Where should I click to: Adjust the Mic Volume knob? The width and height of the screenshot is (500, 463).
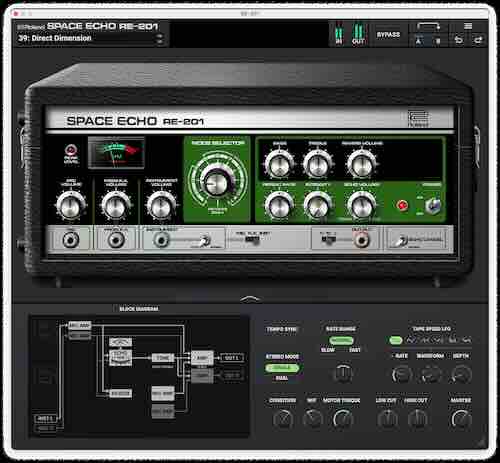[x=71, y=205]
